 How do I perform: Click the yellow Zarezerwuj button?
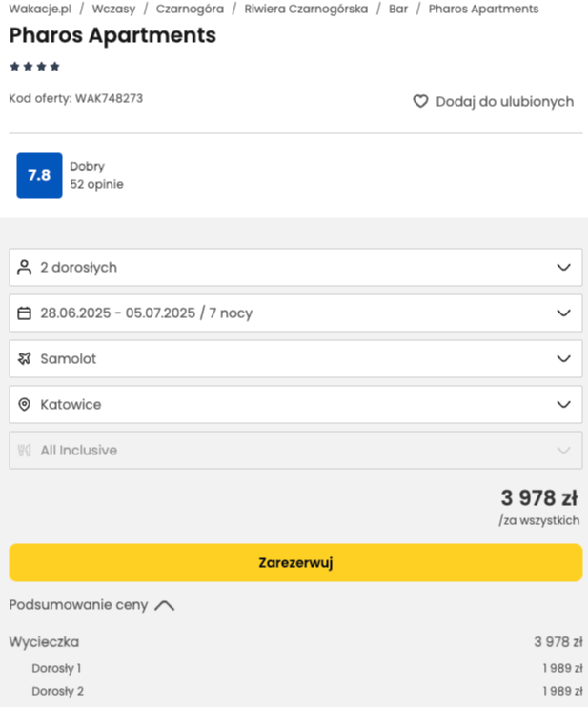click(295, 563)
